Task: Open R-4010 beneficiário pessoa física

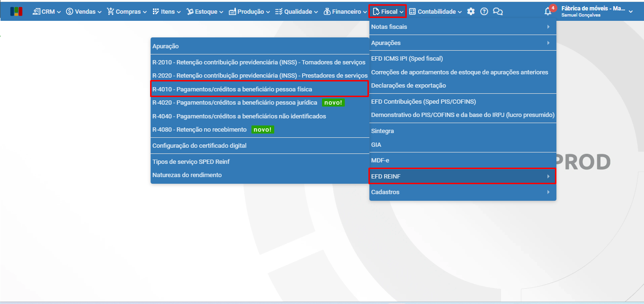Action: click(259, 89)
